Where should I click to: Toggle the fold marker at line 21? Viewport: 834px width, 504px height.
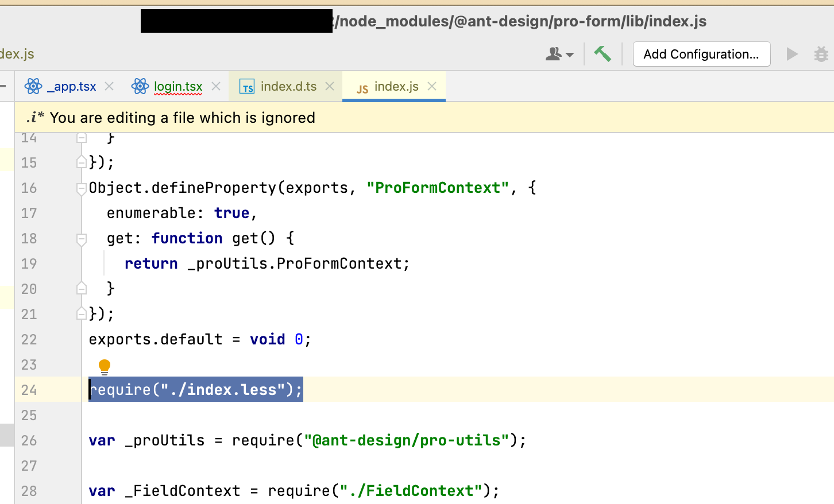coord(82,313)
